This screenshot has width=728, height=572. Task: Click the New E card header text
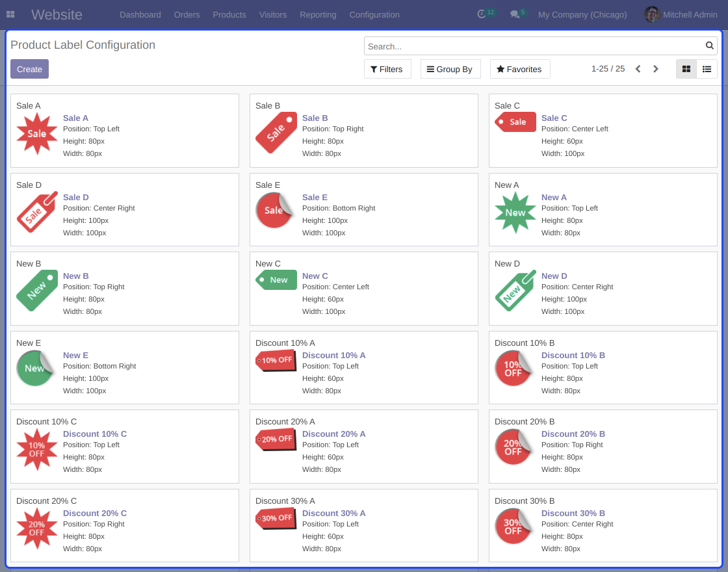point(29,343)
